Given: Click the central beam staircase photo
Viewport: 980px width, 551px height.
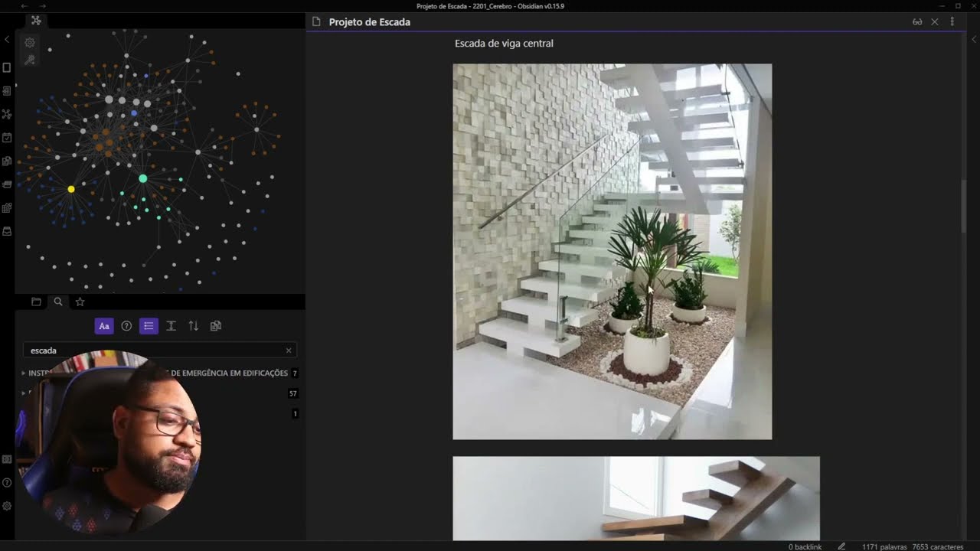Looking at the screenshot, I should tap(612, 252).
